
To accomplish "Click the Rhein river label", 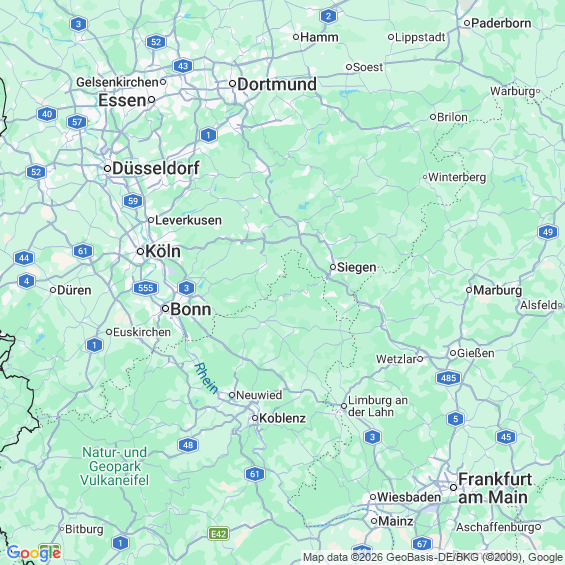I will coord(206,378).
